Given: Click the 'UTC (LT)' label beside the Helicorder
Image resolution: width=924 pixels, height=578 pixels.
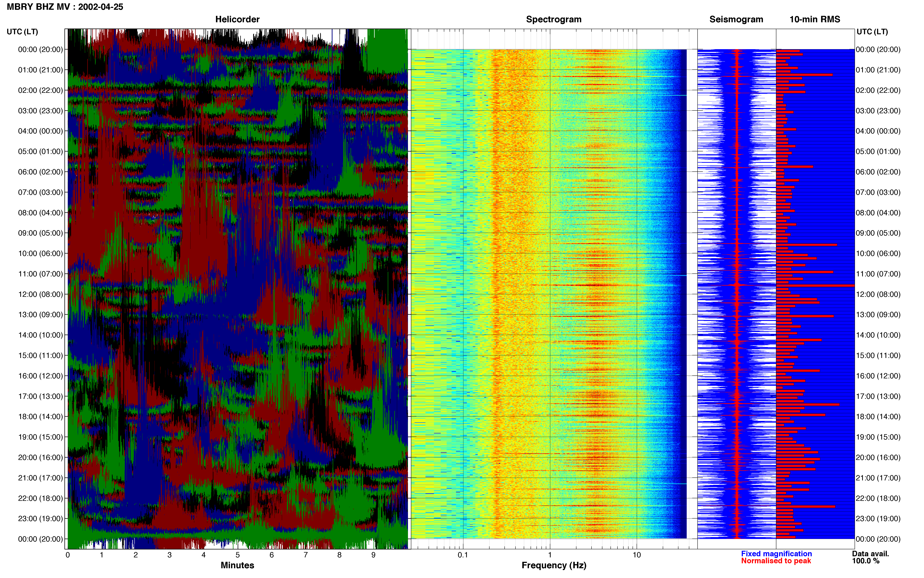Looking at the screenshot, I should (x=22, y=32).
